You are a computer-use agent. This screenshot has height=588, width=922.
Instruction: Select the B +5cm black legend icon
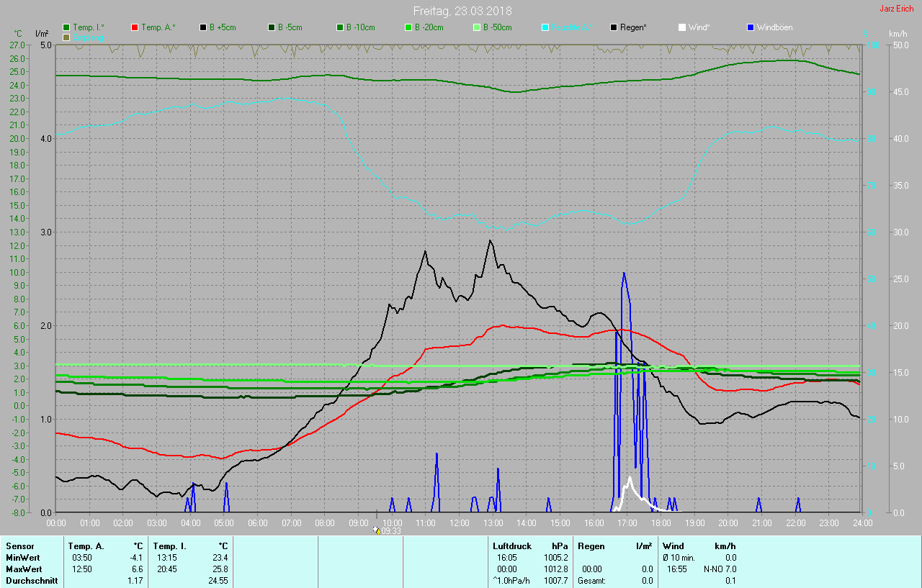coord(204,27)
